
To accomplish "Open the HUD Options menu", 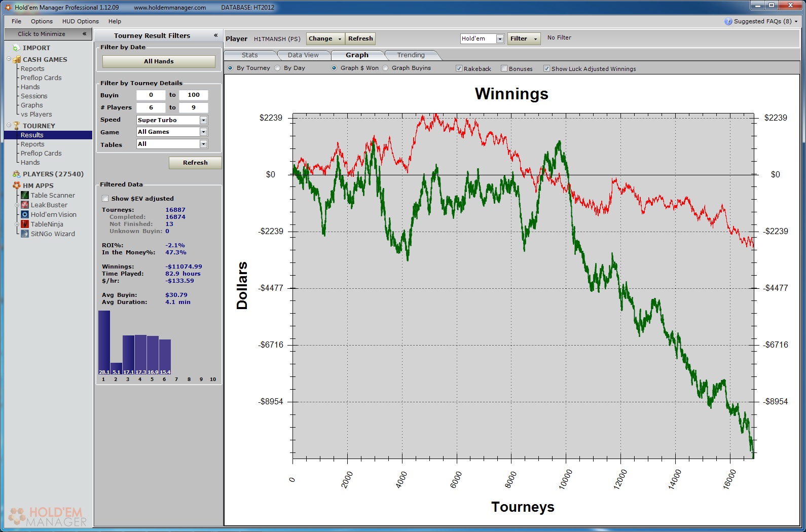I will click(x=80, y=21).
